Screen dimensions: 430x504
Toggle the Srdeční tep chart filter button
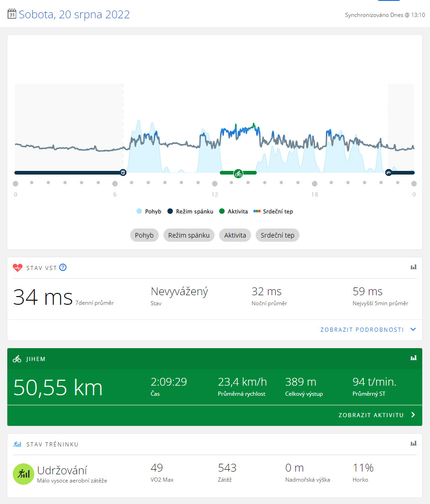277,235
